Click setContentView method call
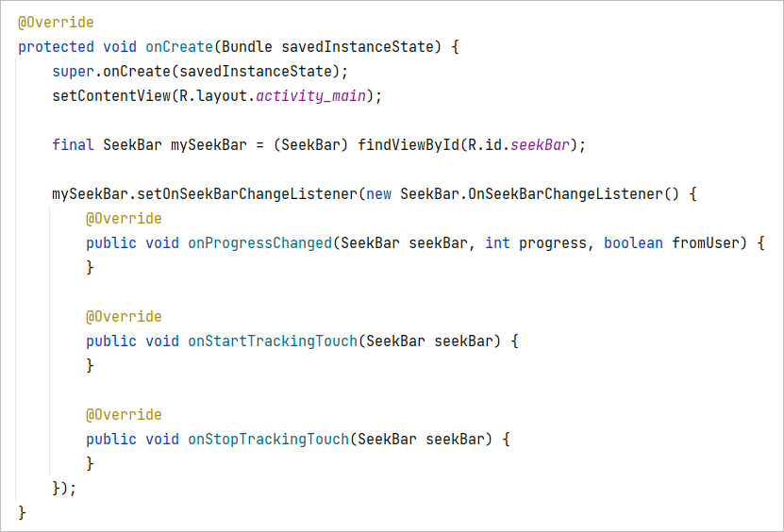The height and width of the screenshot is (532, 784). click(111, 96)
